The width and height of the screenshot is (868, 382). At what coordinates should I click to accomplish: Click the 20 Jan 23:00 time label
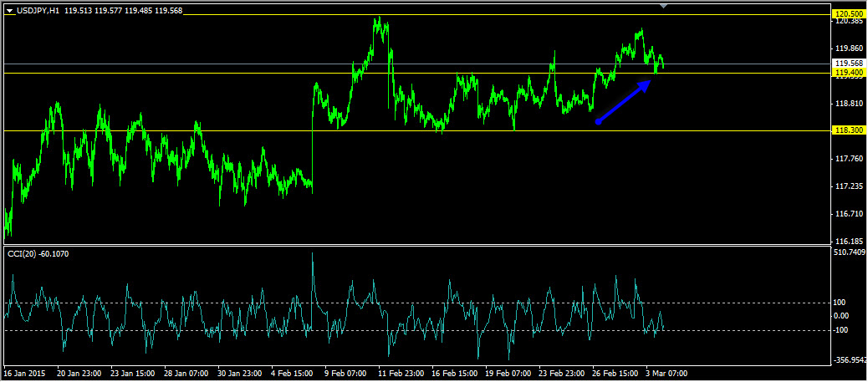click(79, 373)
